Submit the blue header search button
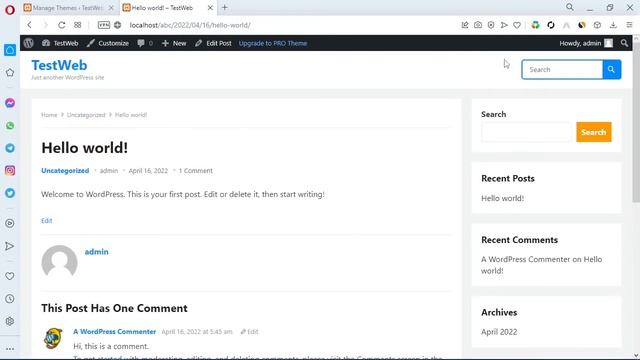640x360 pixels. tap(611, 69)
